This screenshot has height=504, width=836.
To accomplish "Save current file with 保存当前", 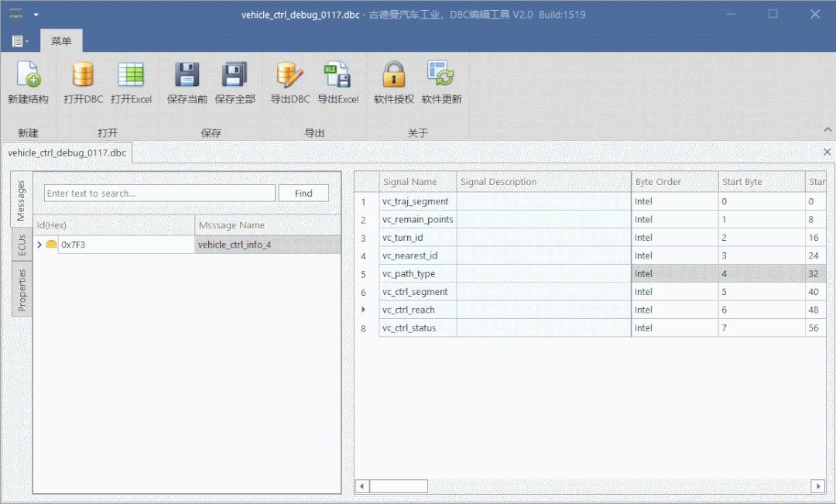I will [x=187, y=83].
